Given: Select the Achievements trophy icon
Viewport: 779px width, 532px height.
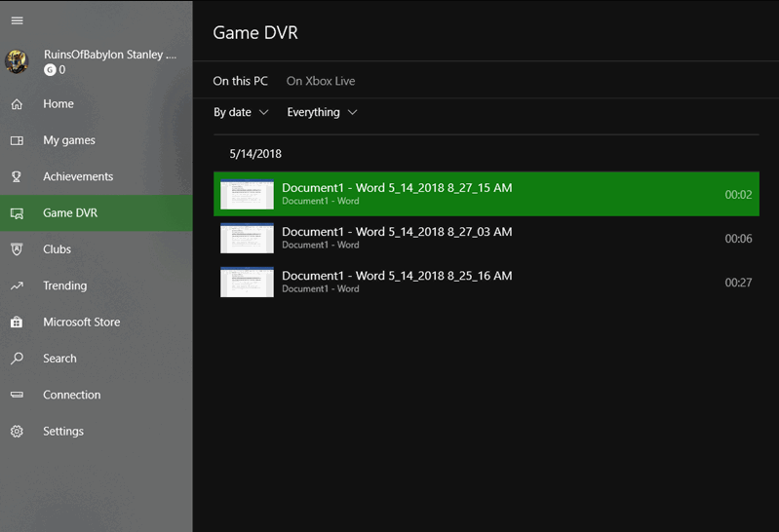Looking at the screenshot, I should point(17,176).
